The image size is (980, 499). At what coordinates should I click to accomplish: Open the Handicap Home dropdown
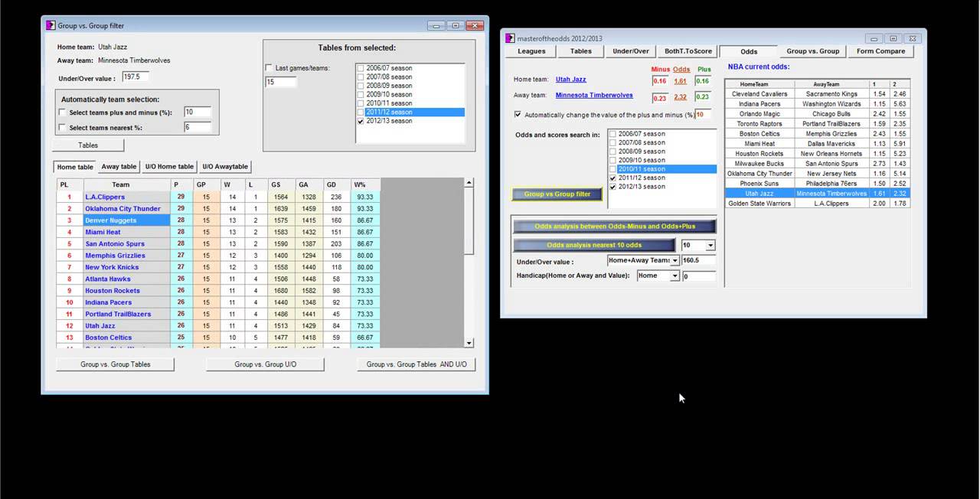[675, 276]
